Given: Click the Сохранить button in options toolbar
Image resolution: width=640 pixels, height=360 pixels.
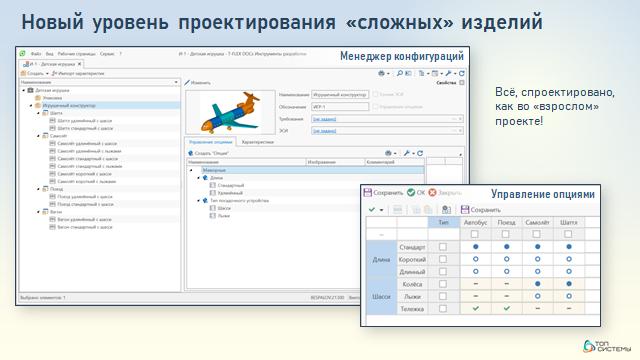Looking at the screenshot, I should pyautogui.click(x=481, y=210).
